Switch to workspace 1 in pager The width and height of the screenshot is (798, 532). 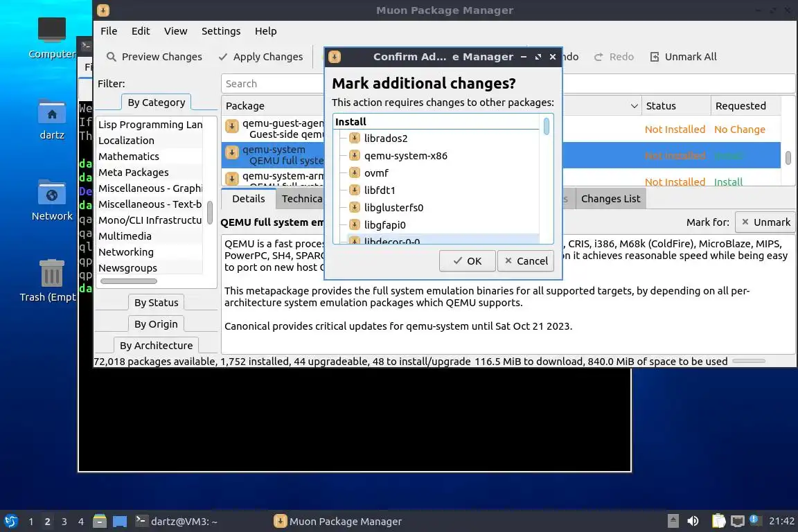tap(31, 522)
